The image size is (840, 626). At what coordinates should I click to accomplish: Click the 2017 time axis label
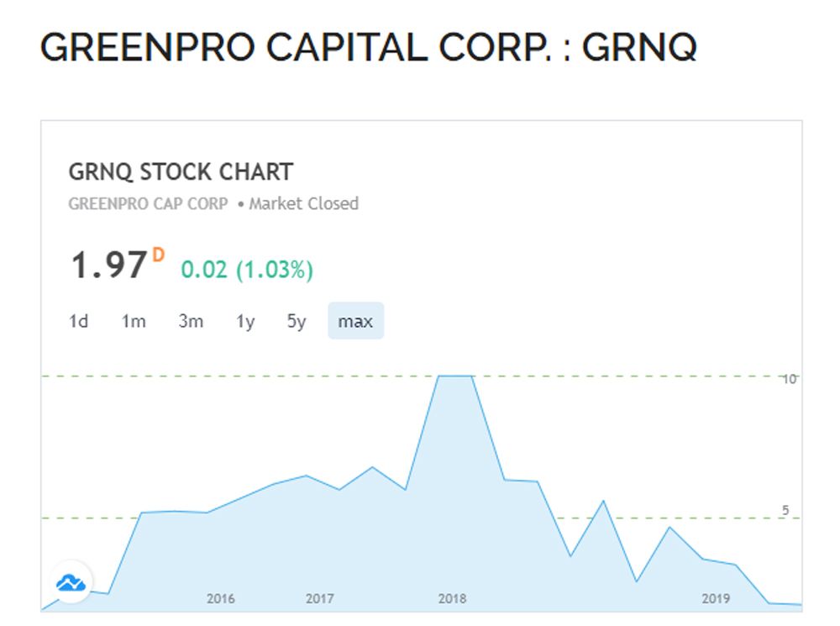tap(320, 599)
